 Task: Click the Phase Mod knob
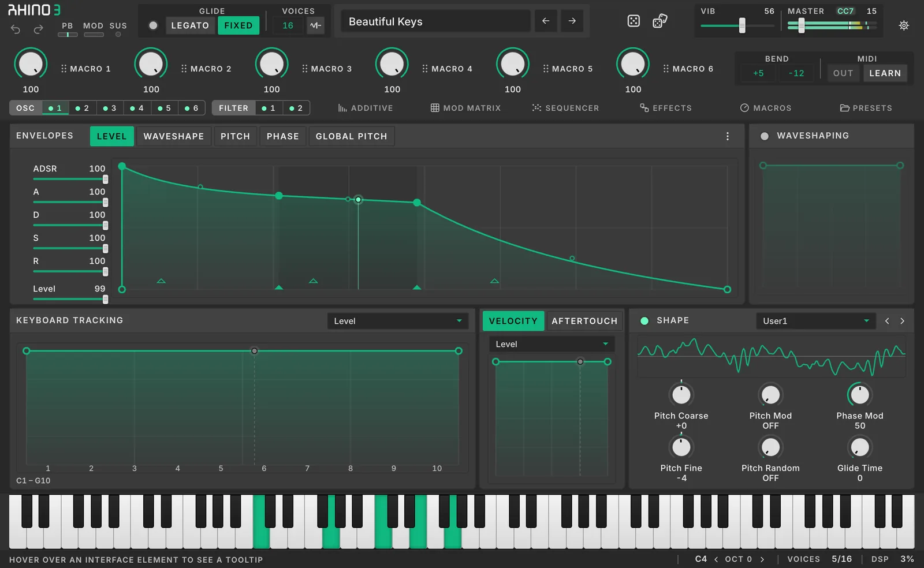[x=859, y=395]
